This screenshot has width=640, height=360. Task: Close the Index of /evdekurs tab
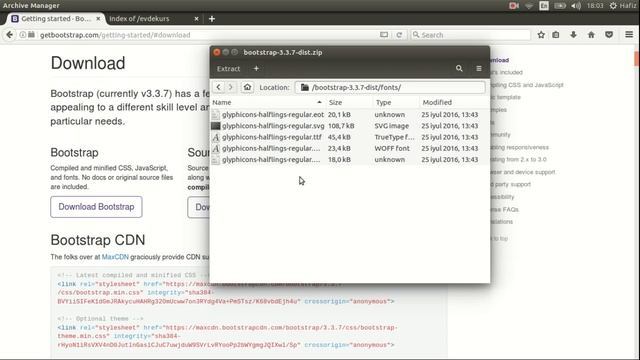196,19
